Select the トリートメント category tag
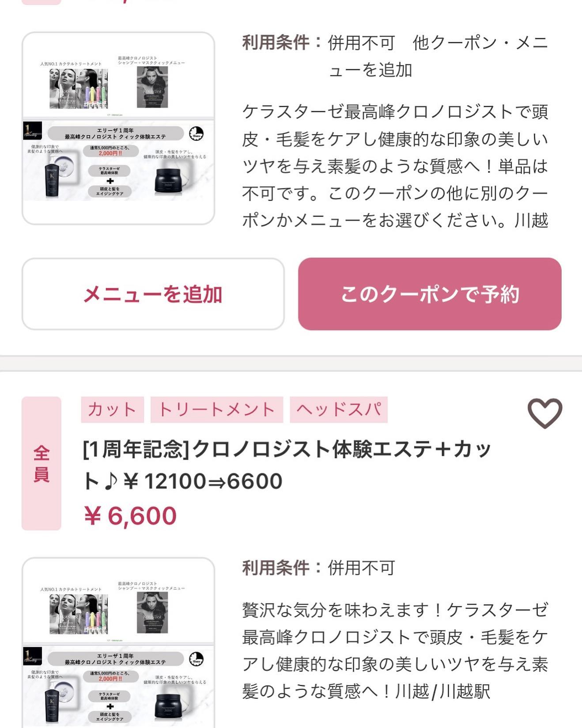The height and width of the screenshot is (728, 582). point(216,409)
